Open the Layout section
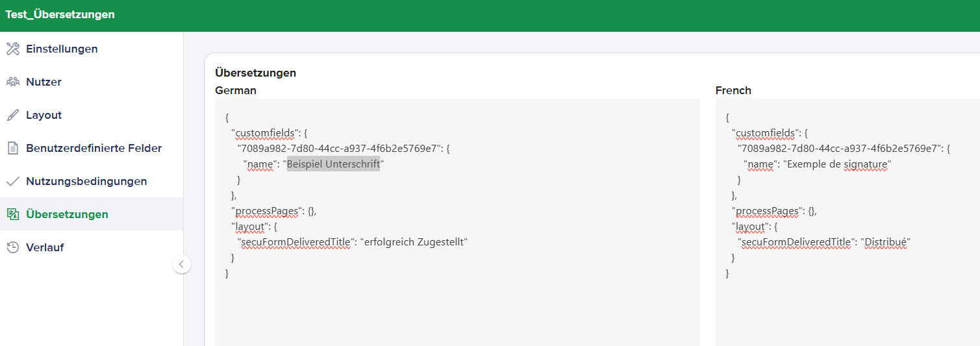This screenshot has width=980, height=346. [44, 115]
